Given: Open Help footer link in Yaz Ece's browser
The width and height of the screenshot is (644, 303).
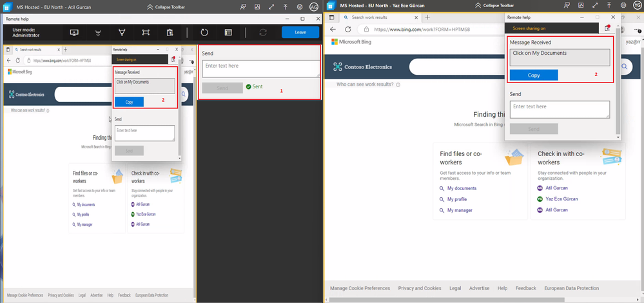Looking at the screenshot, I should [x=502, y=288].
